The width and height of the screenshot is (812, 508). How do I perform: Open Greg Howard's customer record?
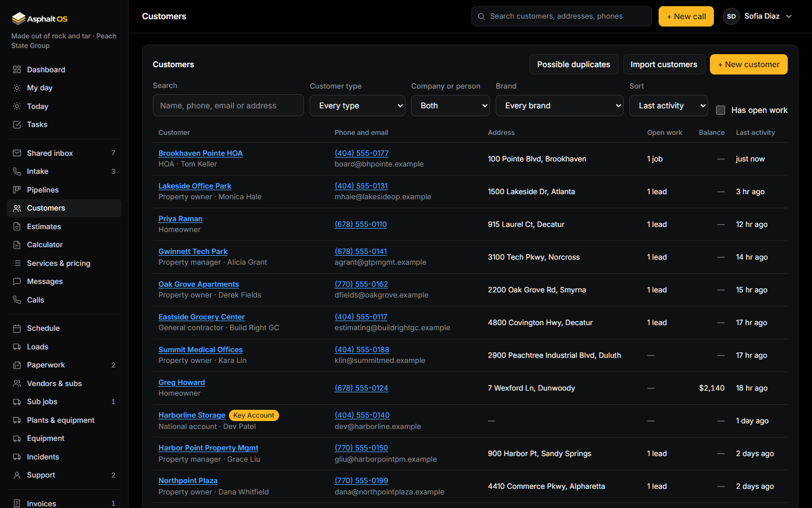182,382
